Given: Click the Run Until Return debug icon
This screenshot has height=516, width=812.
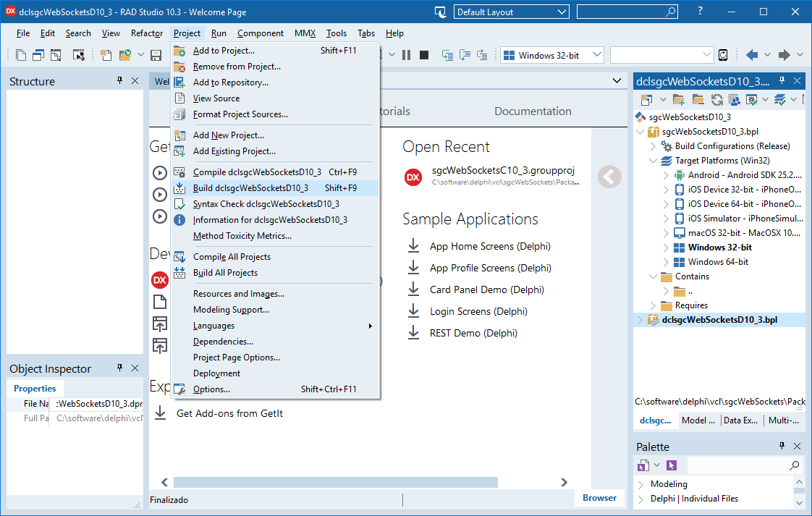Looking at the screenshot, I should click(482, 55).
